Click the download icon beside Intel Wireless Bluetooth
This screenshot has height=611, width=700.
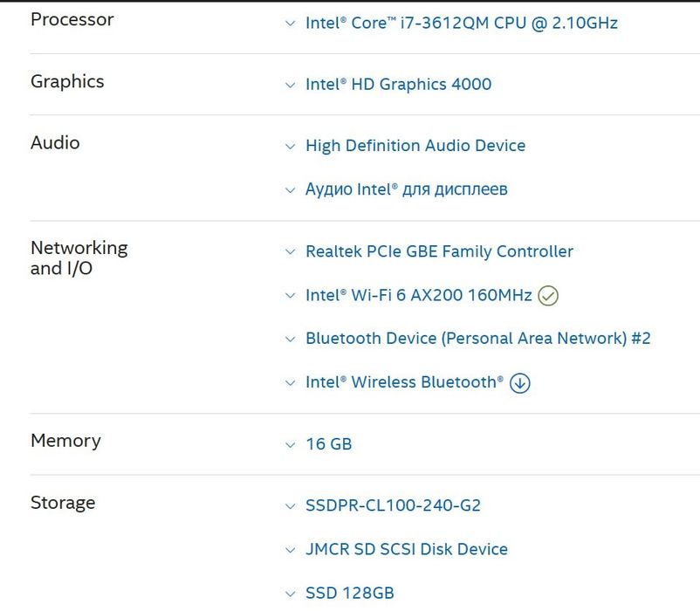pyautogui.click(x=519, y=383)
